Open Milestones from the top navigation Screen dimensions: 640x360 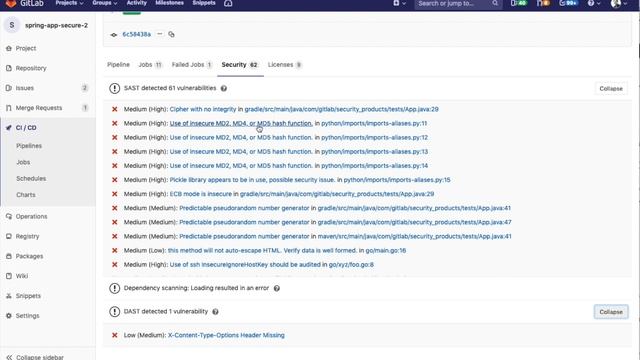pos(169,3)
